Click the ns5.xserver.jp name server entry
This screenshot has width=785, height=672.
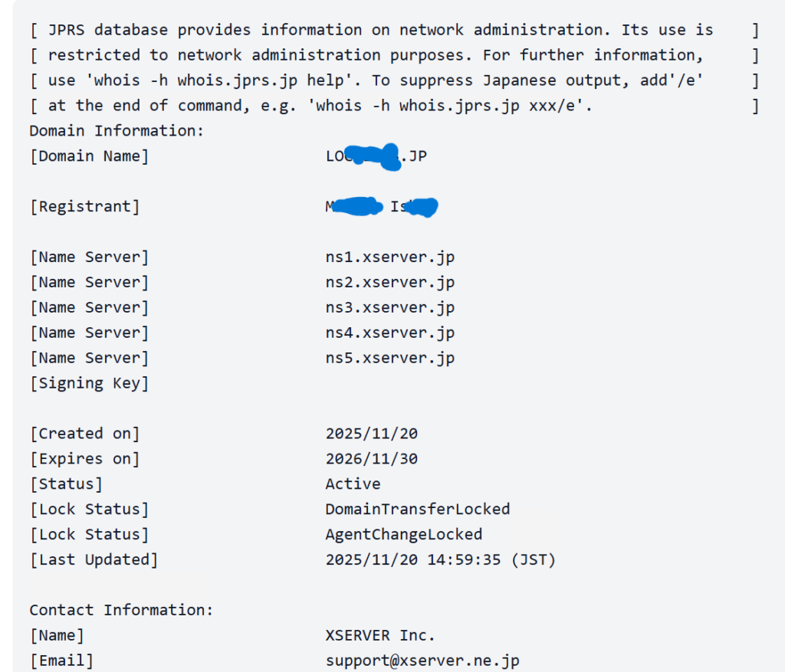pos(390,359)
